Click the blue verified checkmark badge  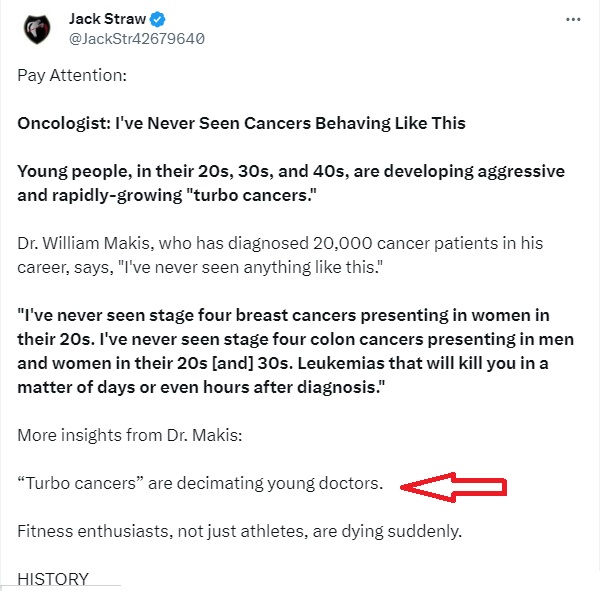tap(157, 19)
